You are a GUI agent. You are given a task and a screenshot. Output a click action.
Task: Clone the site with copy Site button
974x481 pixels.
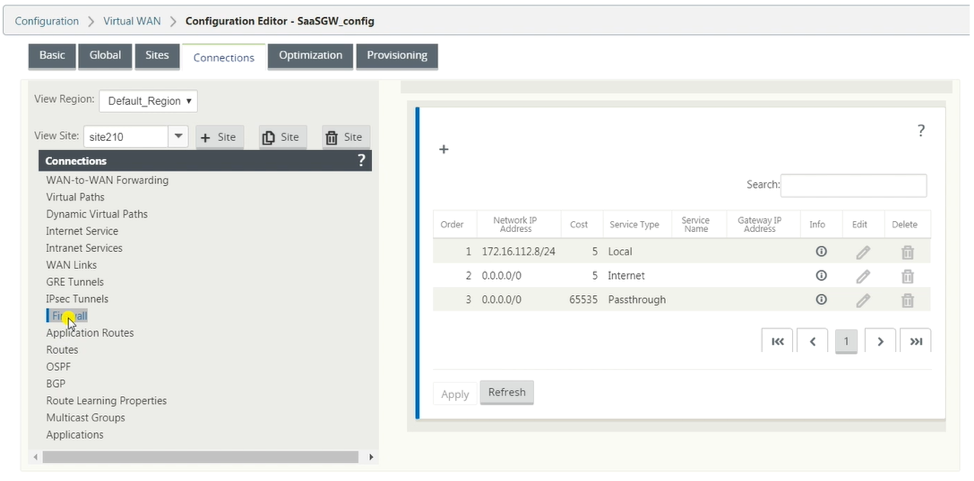(283, 137)
